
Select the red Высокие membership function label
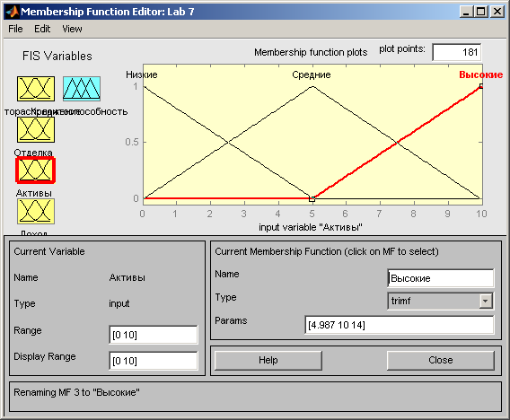click(x=480, y=74)
